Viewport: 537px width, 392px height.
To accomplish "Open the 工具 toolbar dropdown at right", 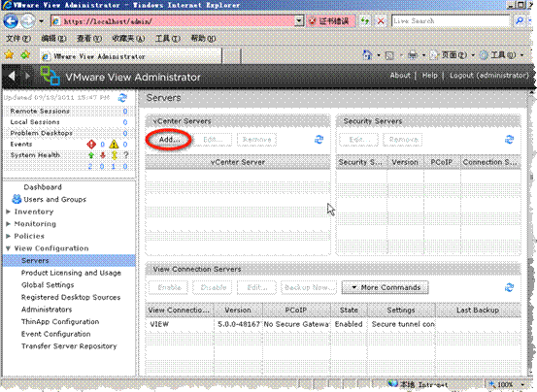I will (x=501, y=55).
